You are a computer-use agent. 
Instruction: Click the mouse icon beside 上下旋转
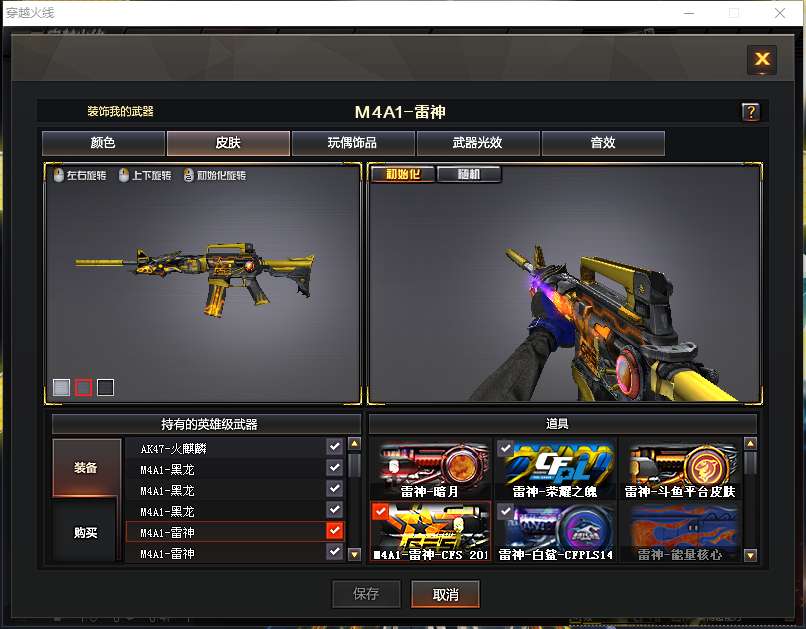tap(123, 175)
